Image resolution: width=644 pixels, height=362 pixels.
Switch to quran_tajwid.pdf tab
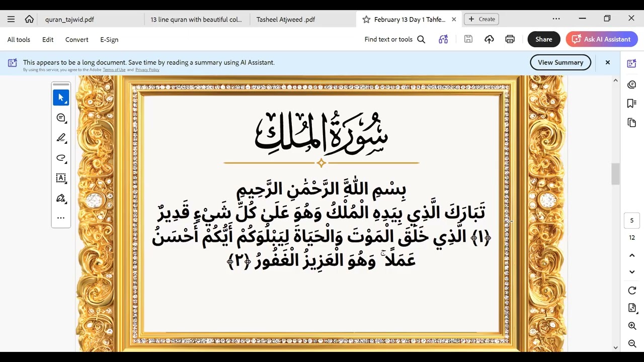click(69, 20)
